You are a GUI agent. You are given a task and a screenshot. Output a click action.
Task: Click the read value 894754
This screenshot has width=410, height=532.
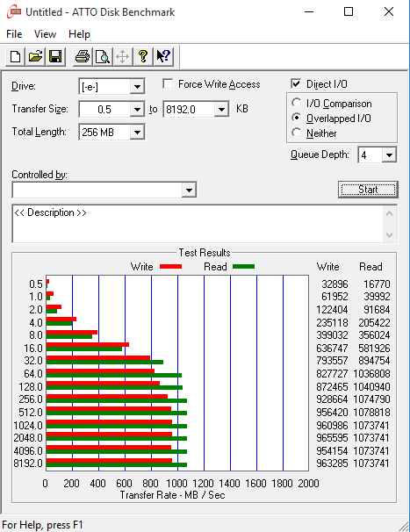(374, 361)
